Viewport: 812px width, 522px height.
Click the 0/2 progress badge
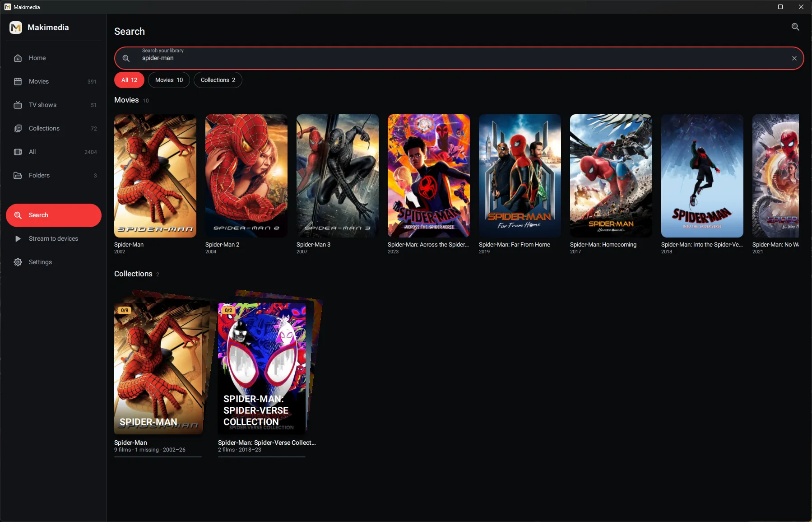coord(228,310)
